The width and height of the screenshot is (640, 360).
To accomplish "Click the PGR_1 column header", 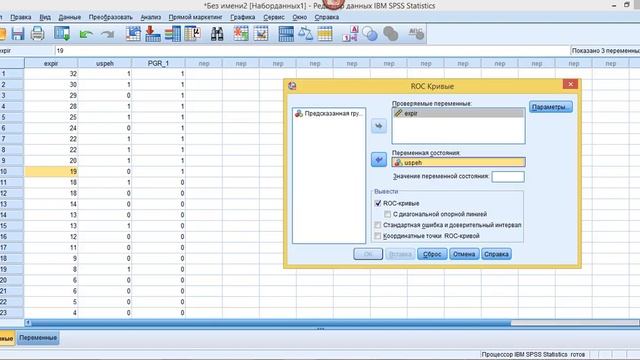I will (158, 63).
